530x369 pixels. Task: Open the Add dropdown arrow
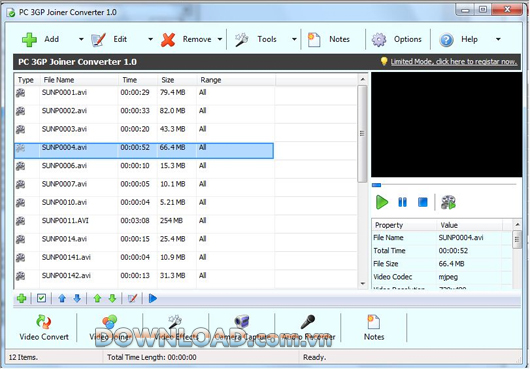click(x=81, y=39)
